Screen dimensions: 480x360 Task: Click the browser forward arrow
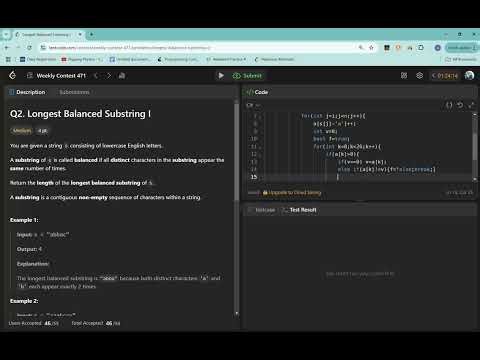point(18,48)
